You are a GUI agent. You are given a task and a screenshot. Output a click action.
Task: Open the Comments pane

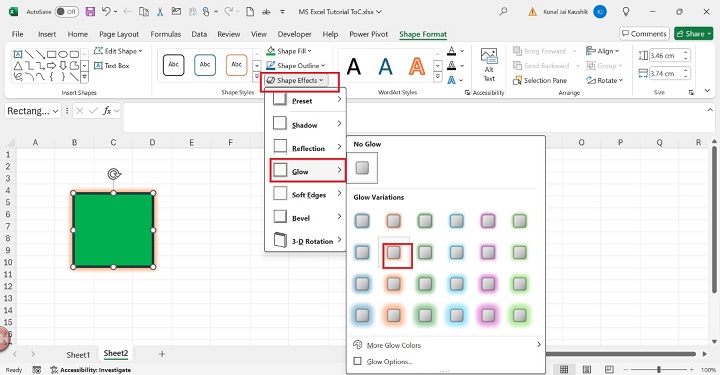coord(644,34)
